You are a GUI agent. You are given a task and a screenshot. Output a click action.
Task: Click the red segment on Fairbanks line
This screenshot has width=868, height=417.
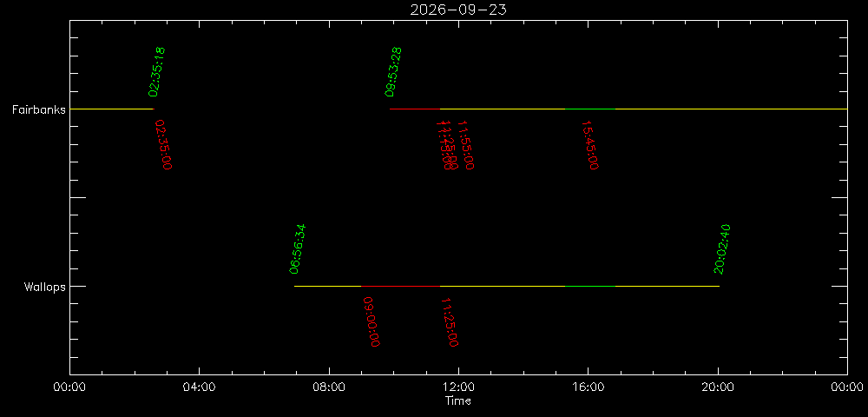coord(415,109)
